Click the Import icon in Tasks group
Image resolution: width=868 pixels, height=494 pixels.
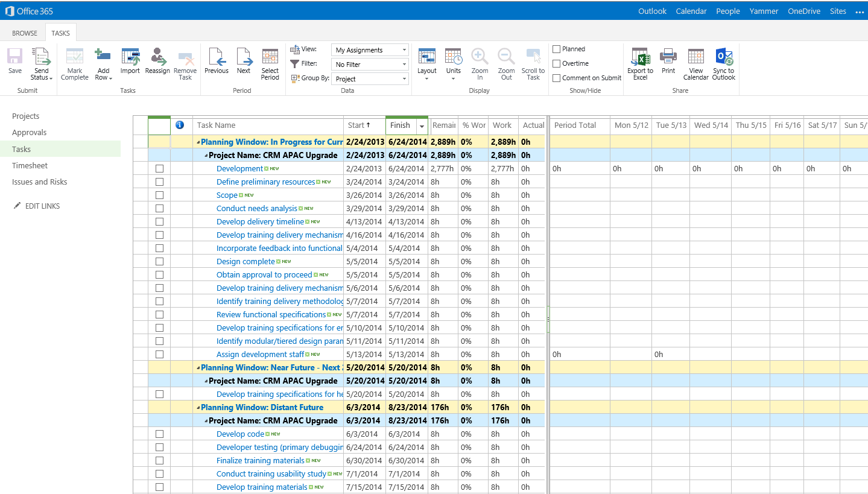(130, 58)
